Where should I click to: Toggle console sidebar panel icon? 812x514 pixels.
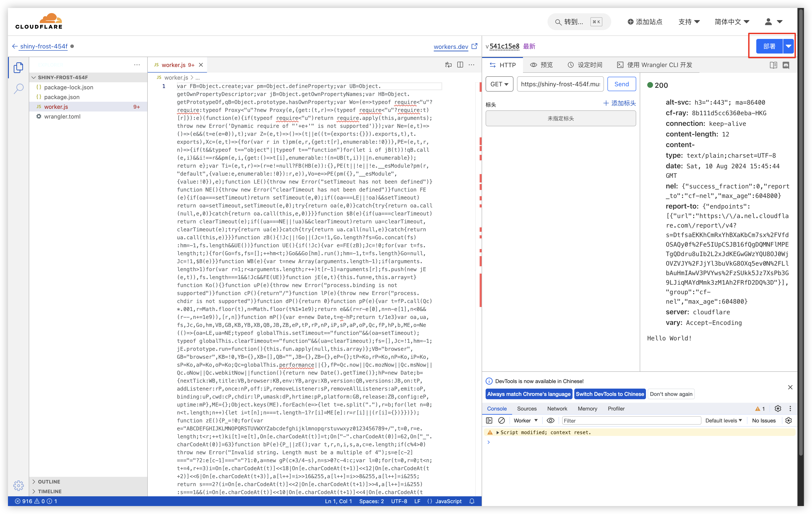[489, 420]
